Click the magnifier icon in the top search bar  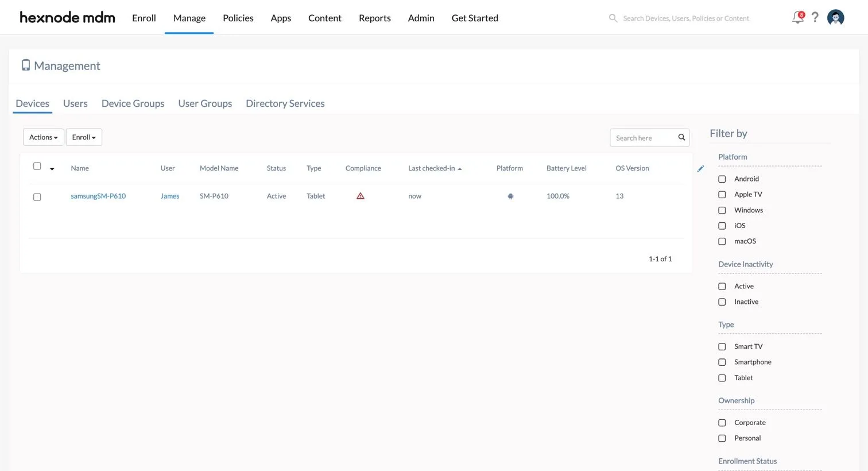click(x=613, y=18)
